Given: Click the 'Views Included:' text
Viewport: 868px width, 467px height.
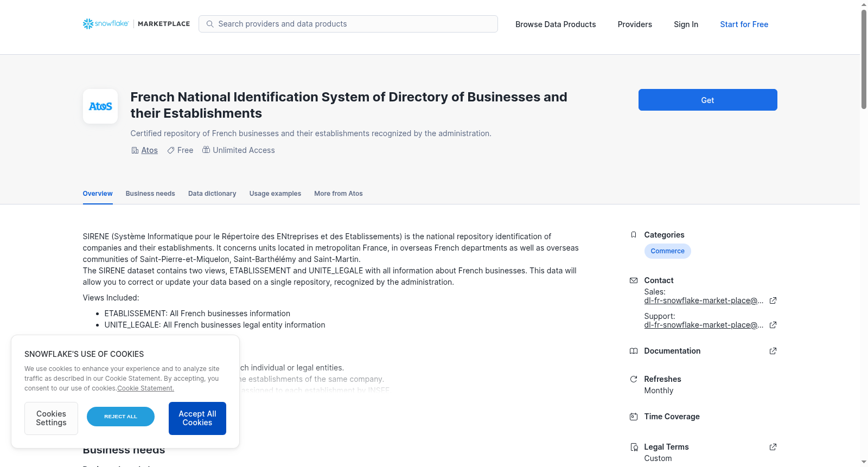Looking at the screenshot, I should point(111,298).
